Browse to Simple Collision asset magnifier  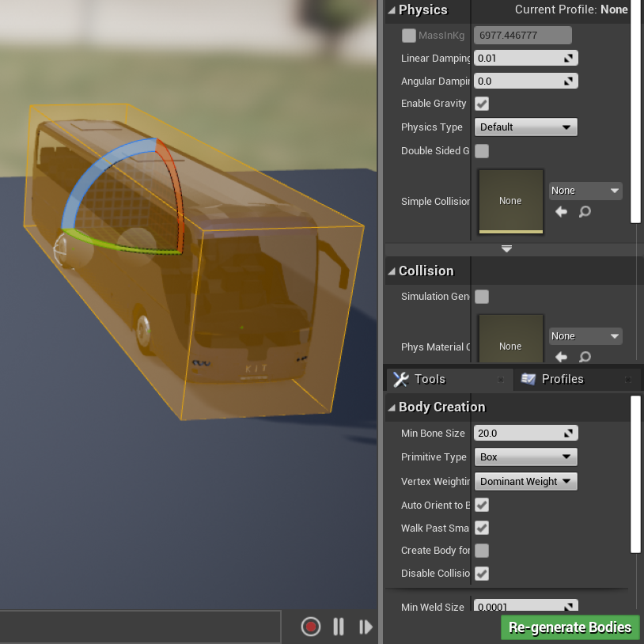[x=585, y=211]
